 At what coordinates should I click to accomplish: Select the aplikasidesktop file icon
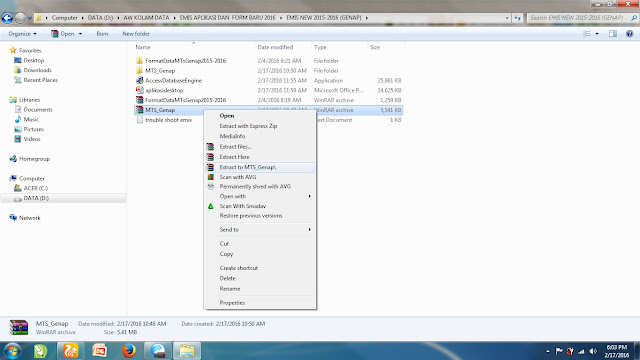140,90
